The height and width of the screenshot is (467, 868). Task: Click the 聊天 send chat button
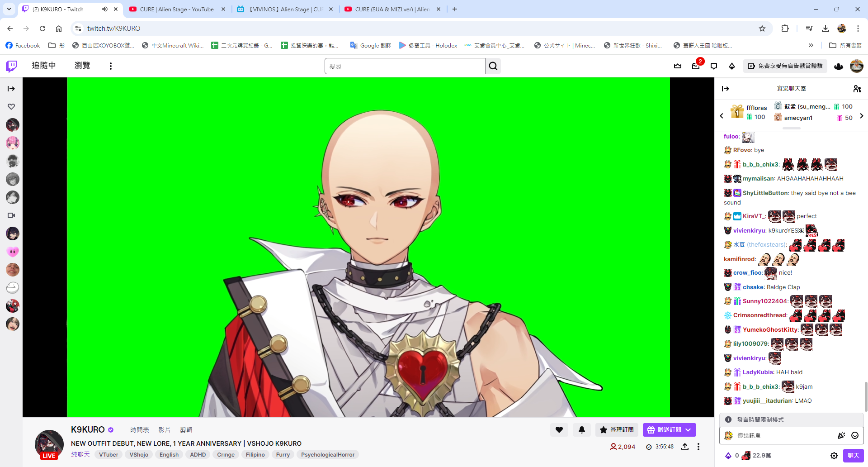[x=854, y=456]
